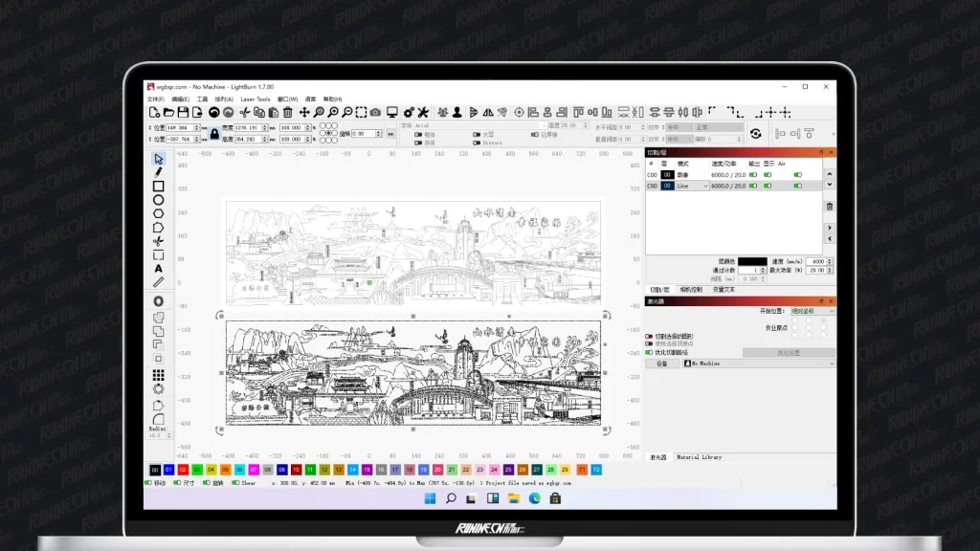Select the Text tool marked A
This screenshot has width=980, height=551.
pyautogui.click(x=159, y=269)
